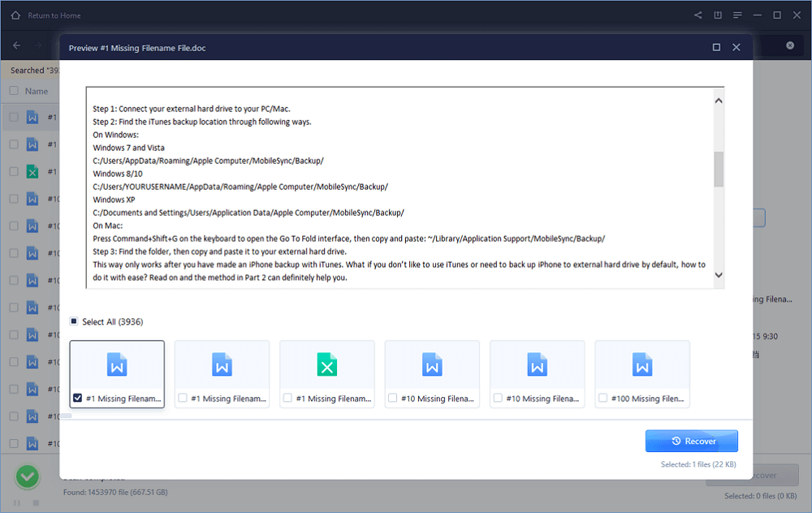Click 'Step 1: Connect your external hard drive' line
Viewport: 812px width, 513px height.
192,109
